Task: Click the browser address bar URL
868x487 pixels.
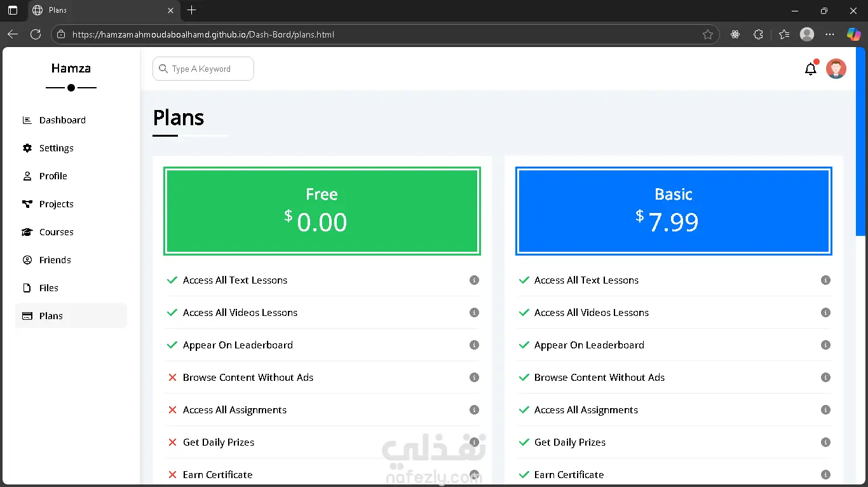Action: pos(203,34)
